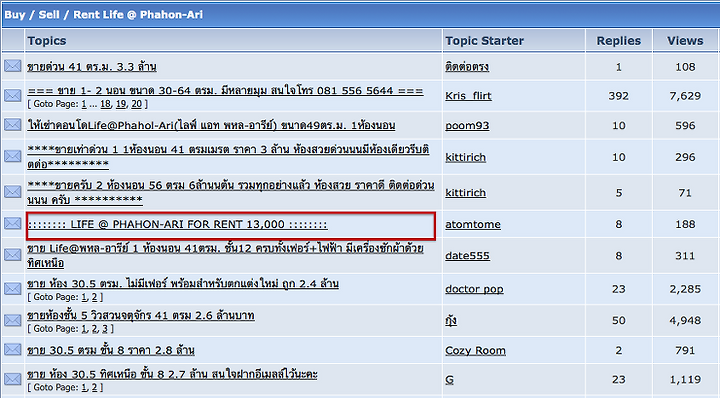The image size is (720, 398).
Task: Go to page 2 of G's topic
Action: click(x=95, y=388)
